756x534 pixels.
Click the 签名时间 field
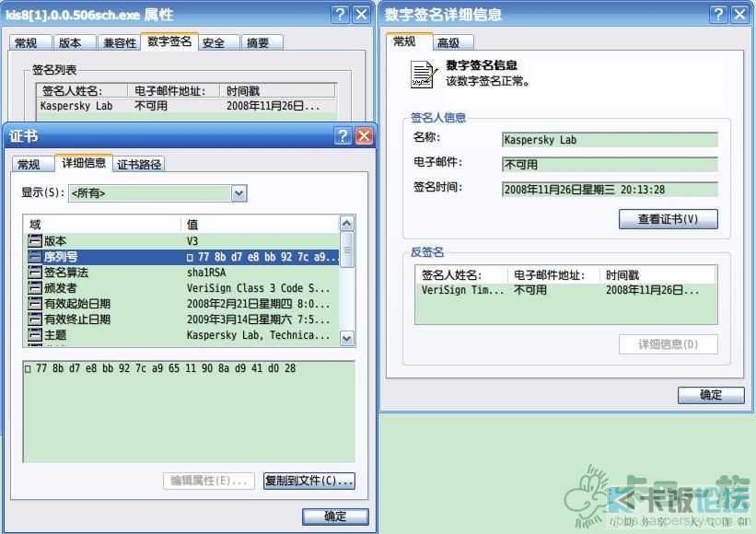point(610,190)
